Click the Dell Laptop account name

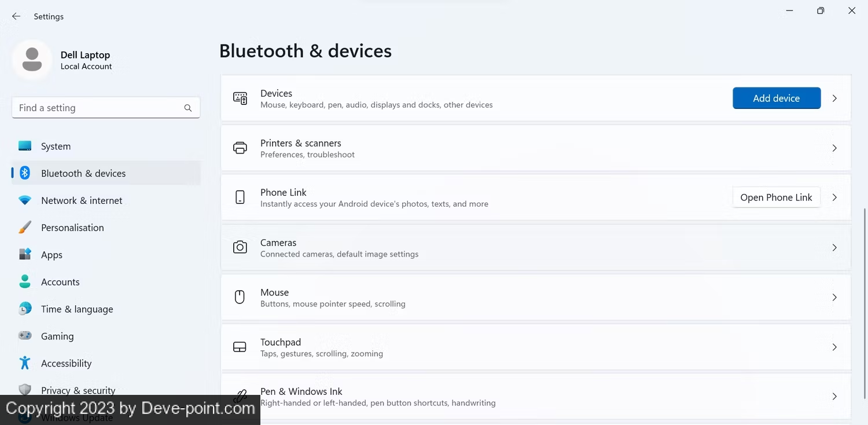[x=85, y=55]
